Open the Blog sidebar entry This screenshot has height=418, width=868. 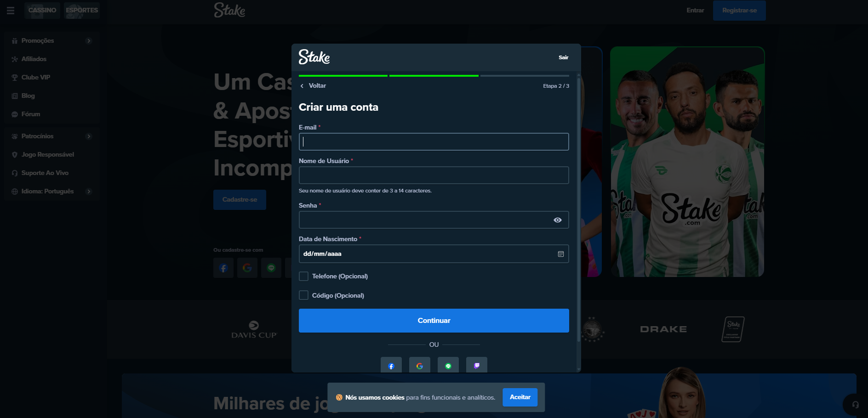tap(52, 96)
